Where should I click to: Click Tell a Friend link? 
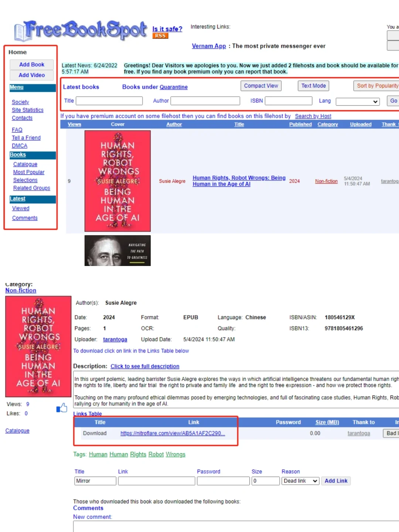(26, 138)
